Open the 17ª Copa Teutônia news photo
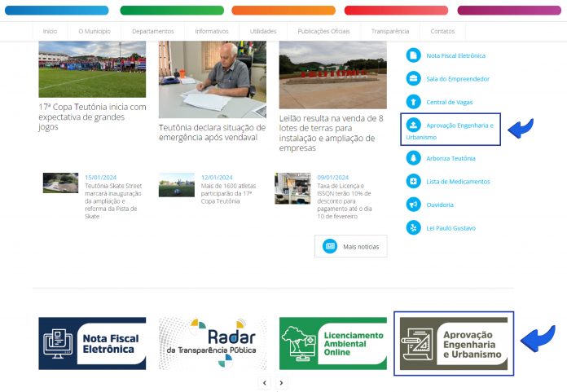567x392 pixels. (x=92, y=69)
